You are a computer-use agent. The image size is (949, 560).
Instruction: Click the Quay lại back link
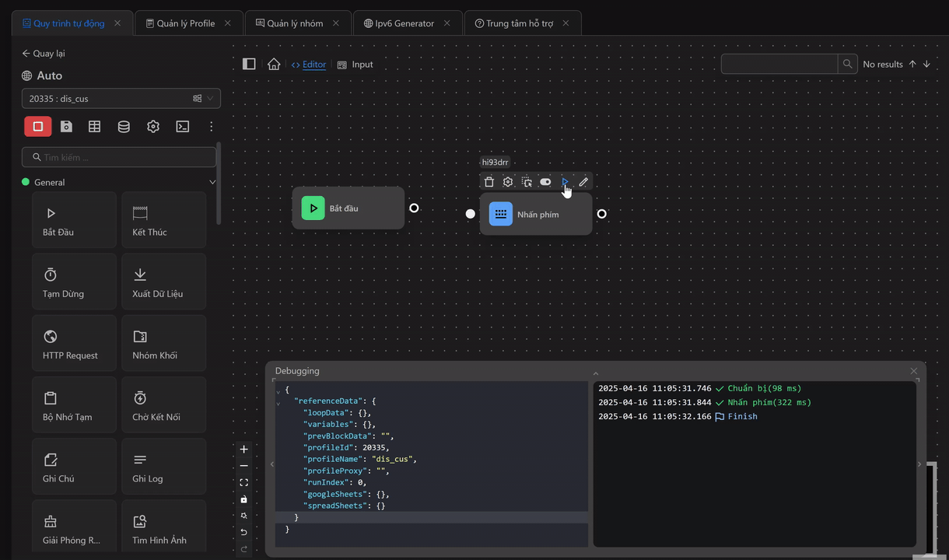pyautogui.click(x=44, y=54)
